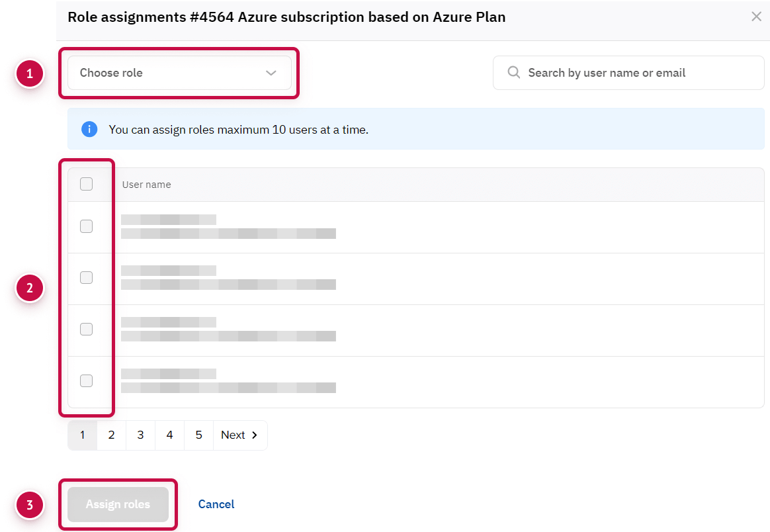Click Next to advance the page

(239, 435)
